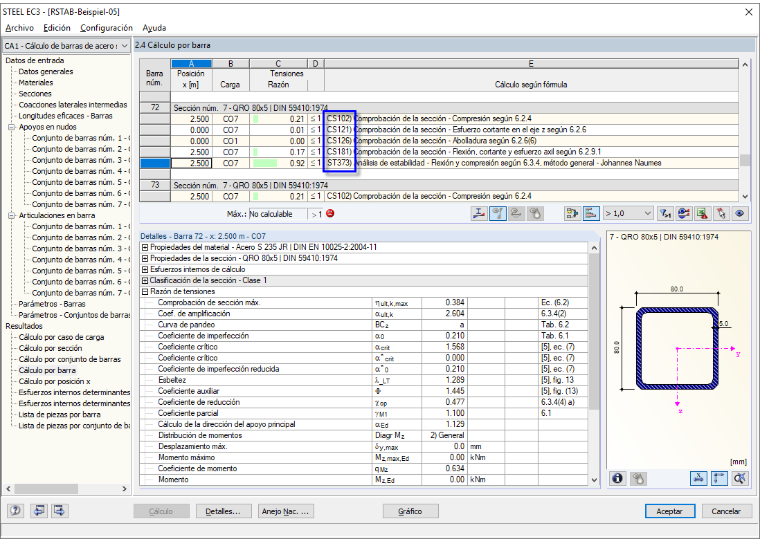Expand Propiedades del material details row
This screenshot has height=542, width=760.
(144, 247)
